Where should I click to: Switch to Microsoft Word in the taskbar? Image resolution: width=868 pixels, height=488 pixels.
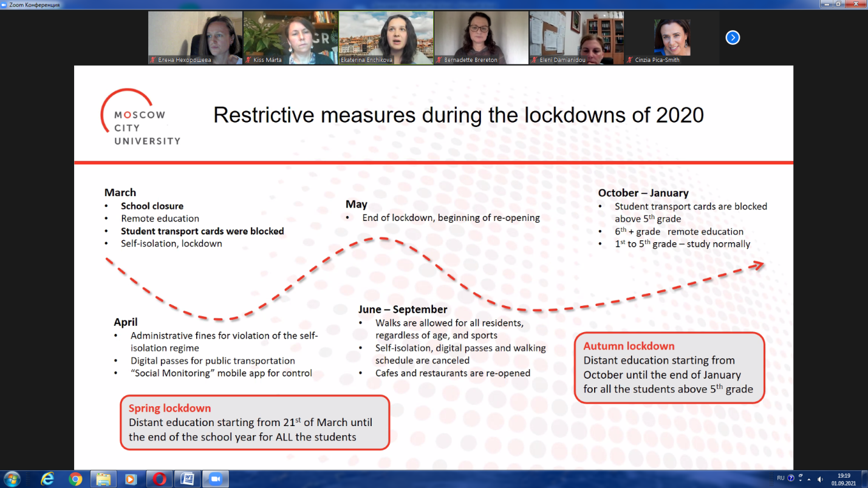187,479
